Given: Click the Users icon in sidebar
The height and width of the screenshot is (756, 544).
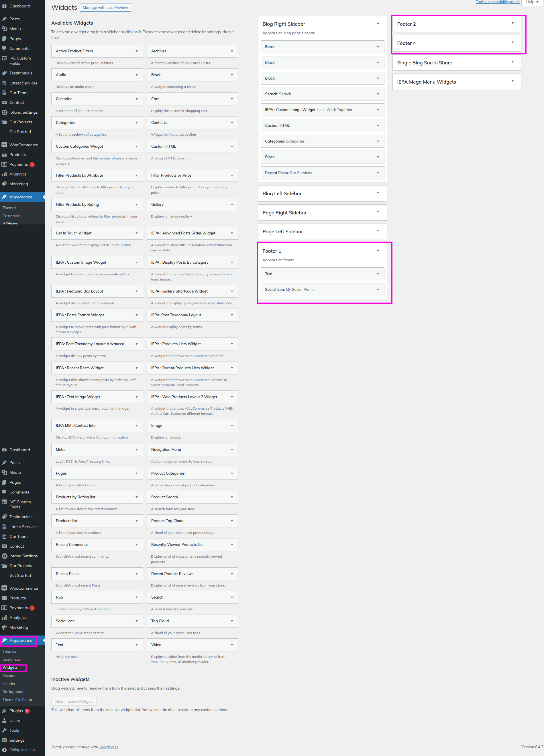Looking at the screenshot, I should coord(4,720).
